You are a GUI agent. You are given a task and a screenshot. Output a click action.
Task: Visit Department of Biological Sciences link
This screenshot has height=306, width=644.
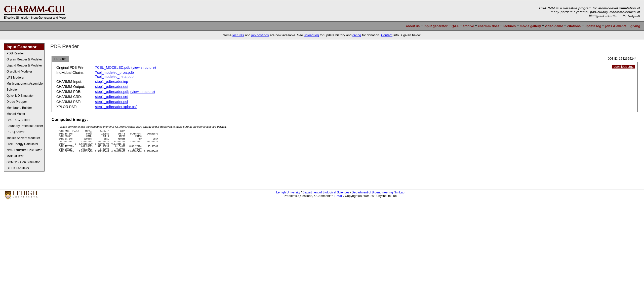[x=326, y=192]
